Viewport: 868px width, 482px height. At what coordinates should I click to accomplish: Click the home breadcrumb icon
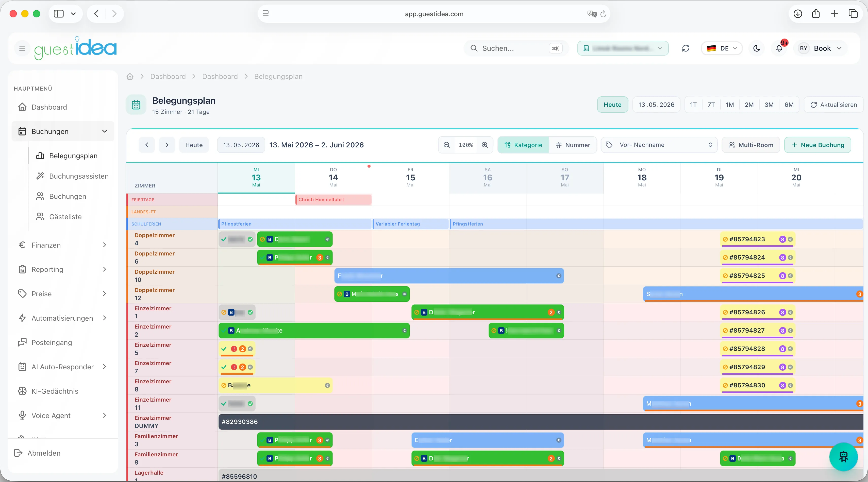tap(130, 76)
